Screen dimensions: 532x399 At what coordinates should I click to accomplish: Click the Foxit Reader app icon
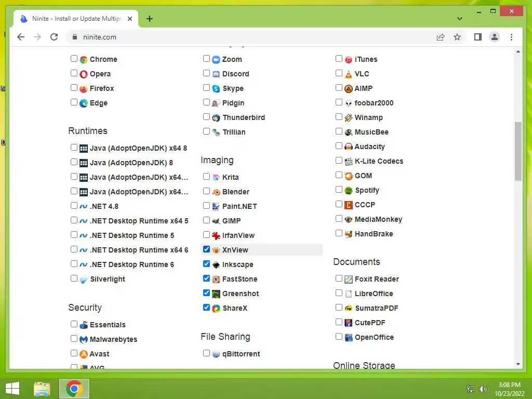pyautogui.click(x=349, y=279)
